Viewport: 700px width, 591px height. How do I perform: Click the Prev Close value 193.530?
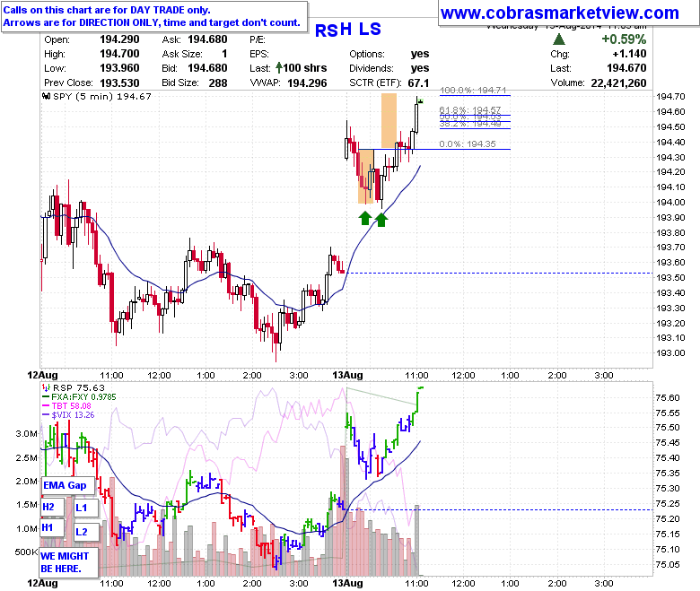pos(119,83)
